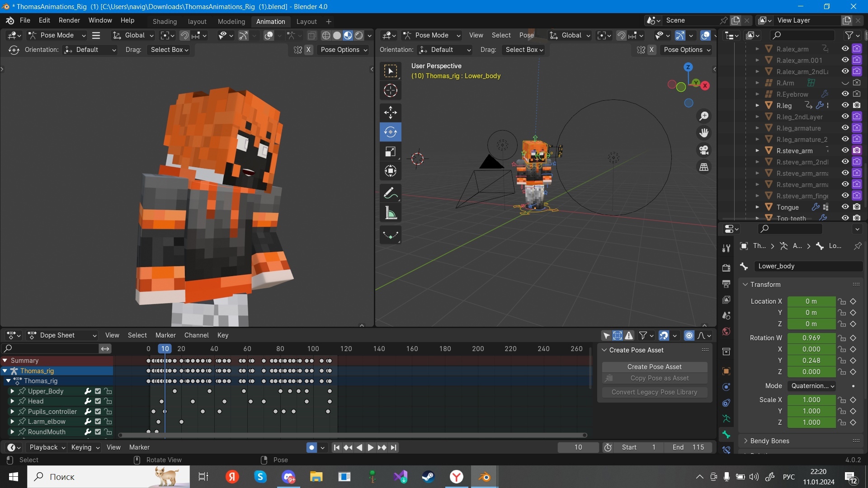Screen dimensions: 868x488
Task: Lock the L.arm_elbow channel
Action: pos(108,422)
